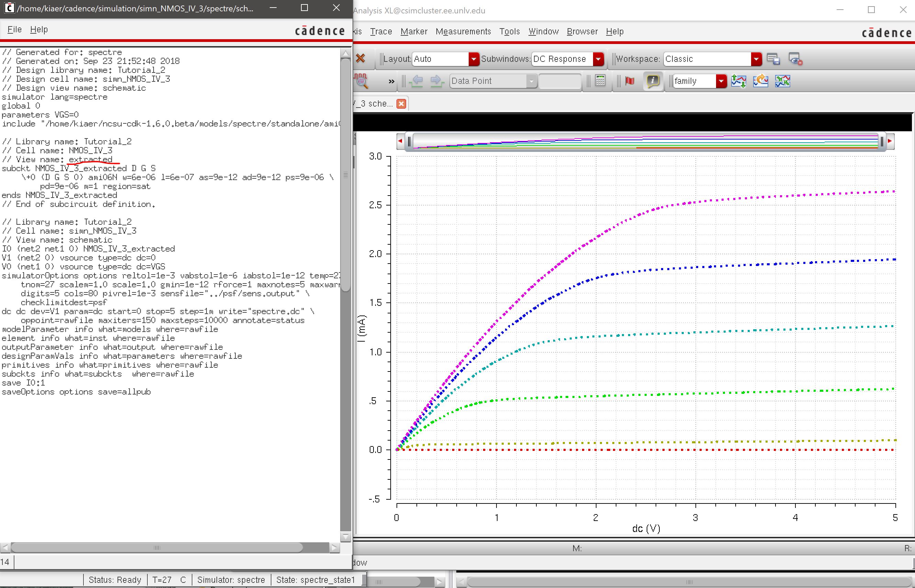Click the left handle of the graph range slider
The image size is (915, 588).
pyautogui.click(x=409, y=141)
